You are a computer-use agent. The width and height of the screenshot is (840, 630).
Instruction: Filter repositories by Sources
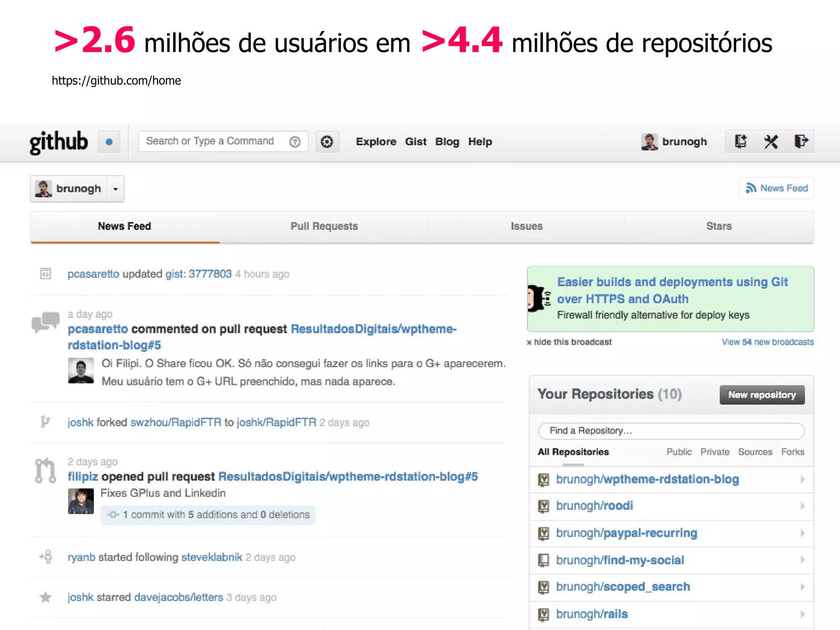click(755, 452)
